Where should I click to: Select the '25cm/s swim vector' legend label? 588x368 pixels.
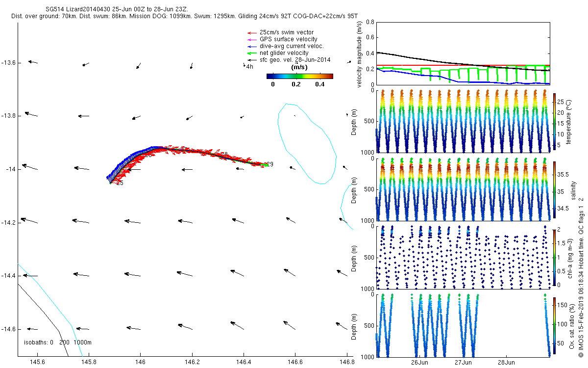(287, 32)
